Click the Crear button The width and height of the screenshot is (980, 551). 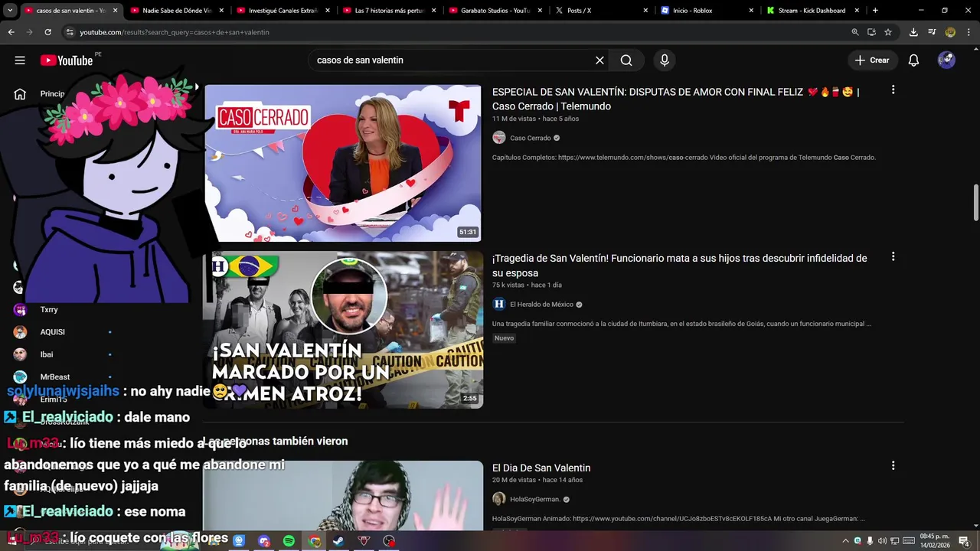[x=872, y=60]
